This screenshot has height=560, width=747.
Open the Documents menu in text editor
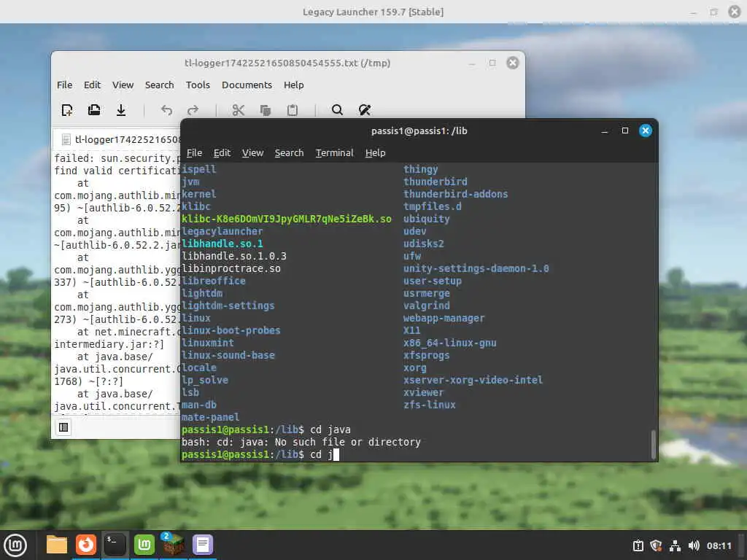[247, 85]
